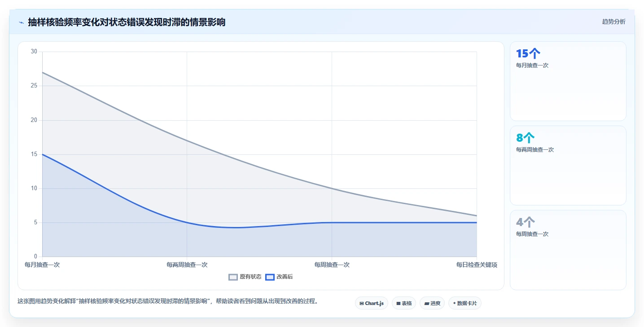
Task: Toggle the 原有状态 legend series
Action: 245,277
